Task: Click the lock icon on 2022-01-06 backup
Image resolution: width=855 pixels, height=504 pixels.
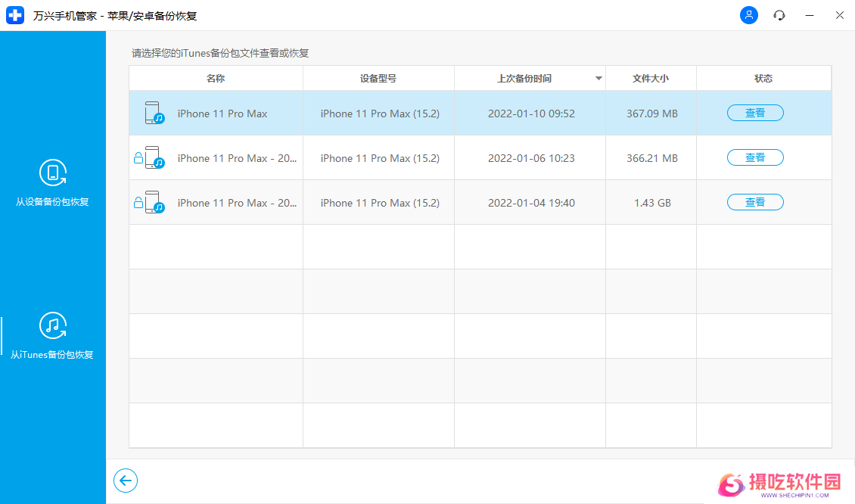Action: 138,158
